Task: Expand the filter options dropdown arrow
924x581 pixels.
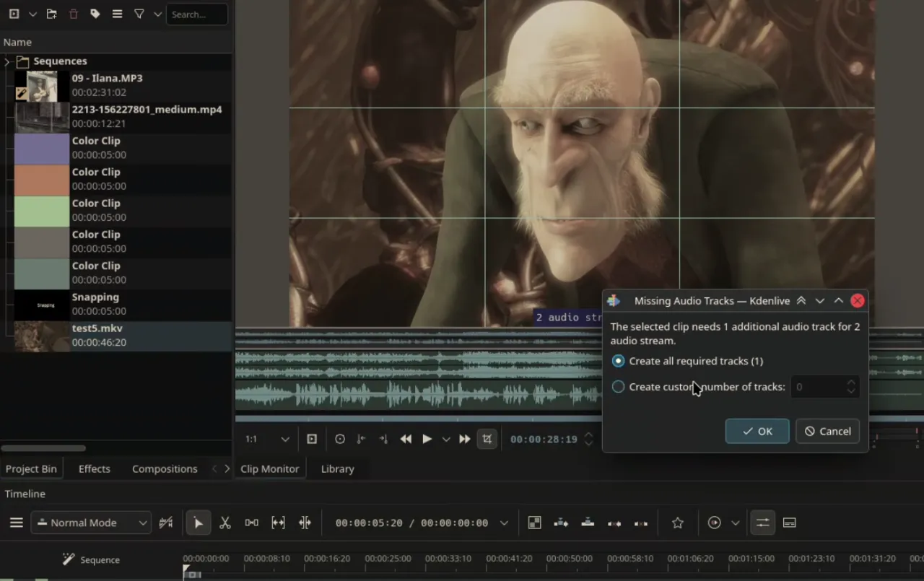Action: [x=157, y=14]
